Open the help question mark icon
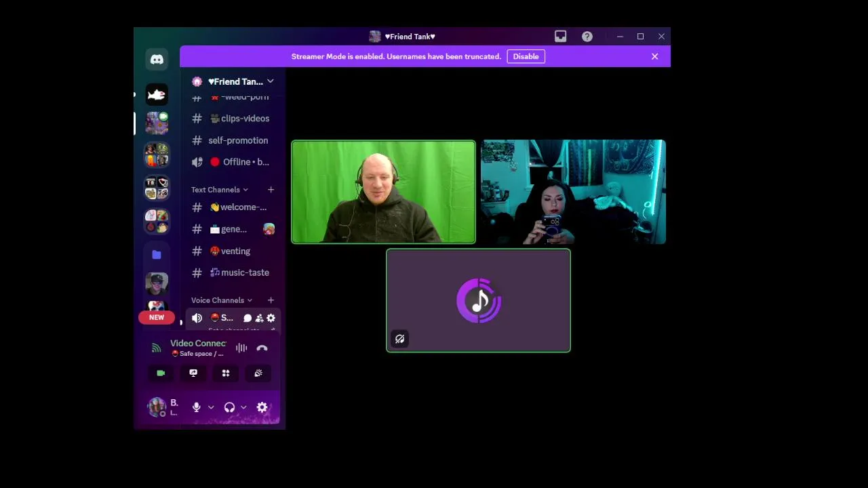Image resolution: width=868 pixels, height=488 pixels. [587, 37]
